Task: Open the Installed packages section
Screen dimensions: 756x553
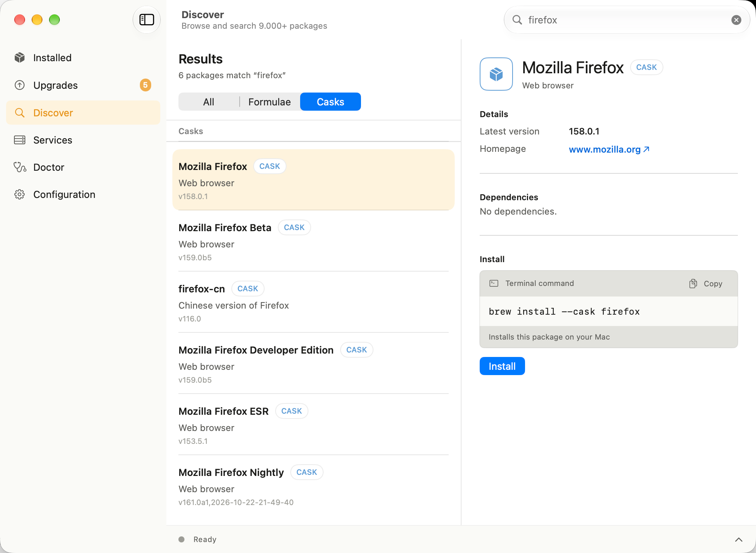Action: point(83,58)
